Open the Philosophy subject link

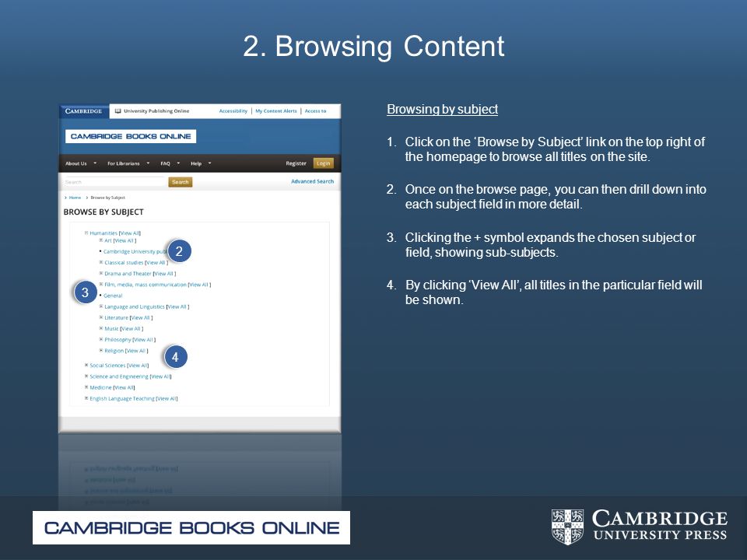(118, 340)
